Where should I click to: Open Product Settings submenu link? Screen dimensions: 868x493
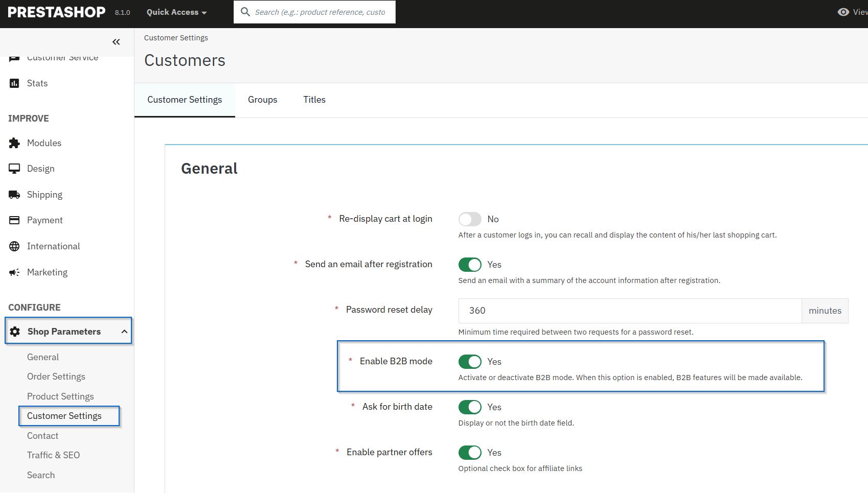click(60, 396)
